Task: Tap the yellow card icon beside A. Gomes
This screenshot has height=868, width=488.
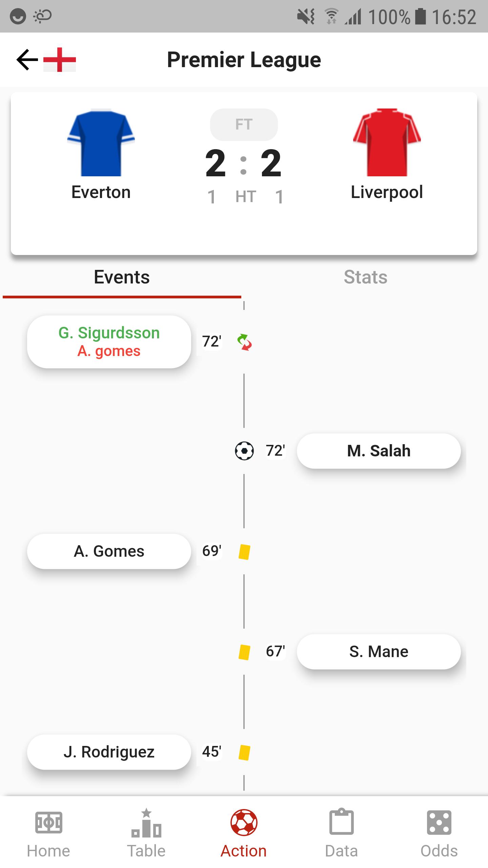Action: click(x=244, y=551)
